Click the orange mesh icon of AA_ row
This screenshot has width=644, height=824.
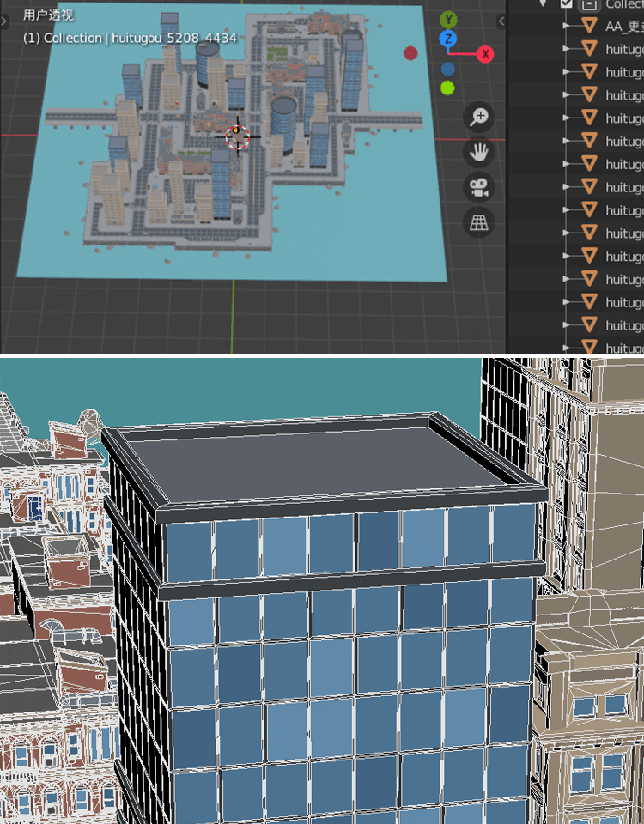[x=589, y=25]
